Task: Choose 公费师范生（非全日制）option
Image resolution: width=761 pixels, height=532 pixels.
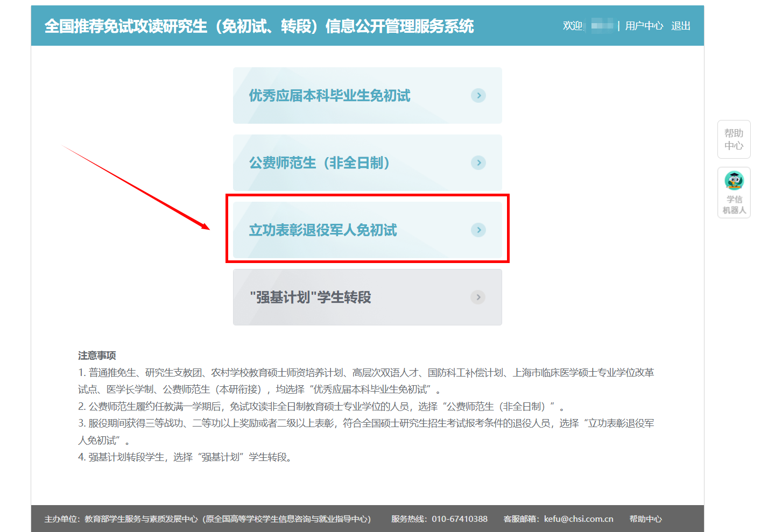Action: point(319,163)
